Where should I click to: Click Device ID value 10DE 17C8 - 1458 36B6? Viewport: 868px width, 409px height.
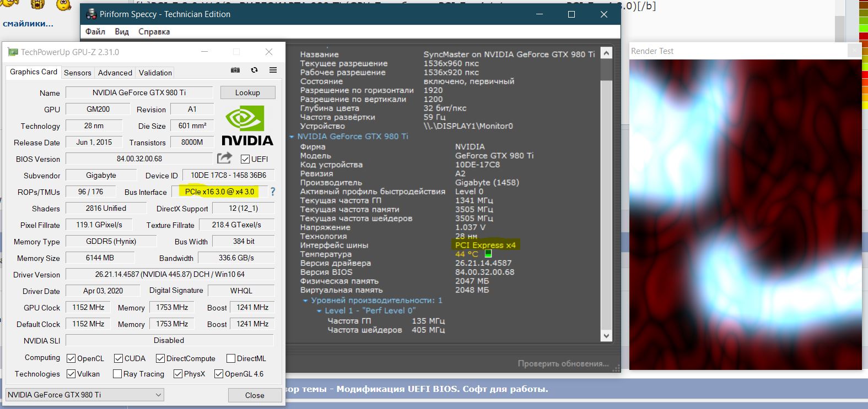228,175
